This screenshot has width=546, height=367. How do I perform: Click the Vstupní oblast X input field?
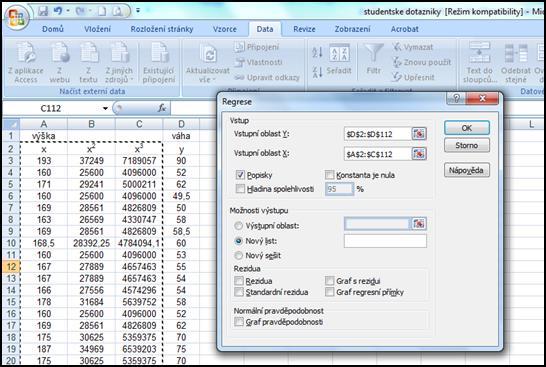(x=377, y=154)
